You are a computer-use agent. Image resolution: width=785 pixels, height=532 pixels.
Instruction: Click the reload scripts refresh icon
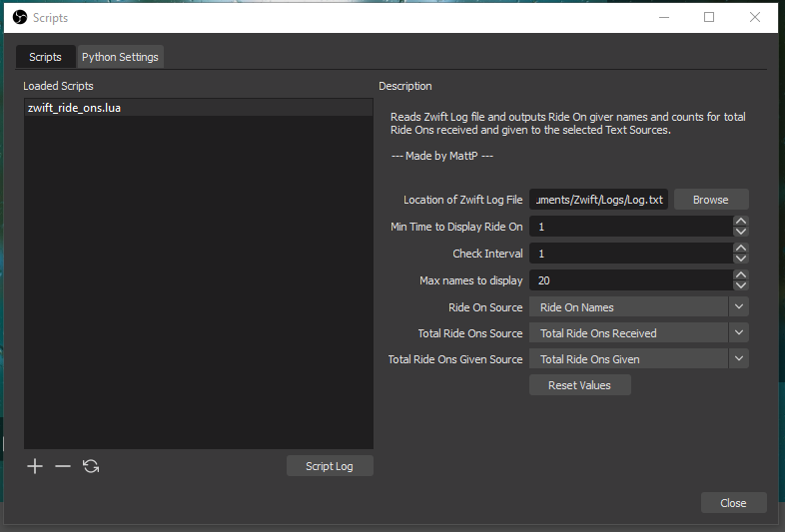[x=91, y=466]
